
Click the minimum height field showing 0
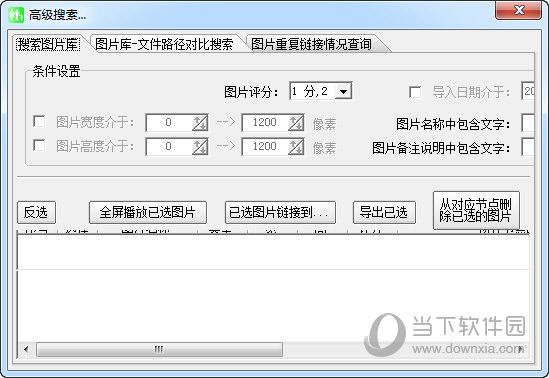click(169, 146)
